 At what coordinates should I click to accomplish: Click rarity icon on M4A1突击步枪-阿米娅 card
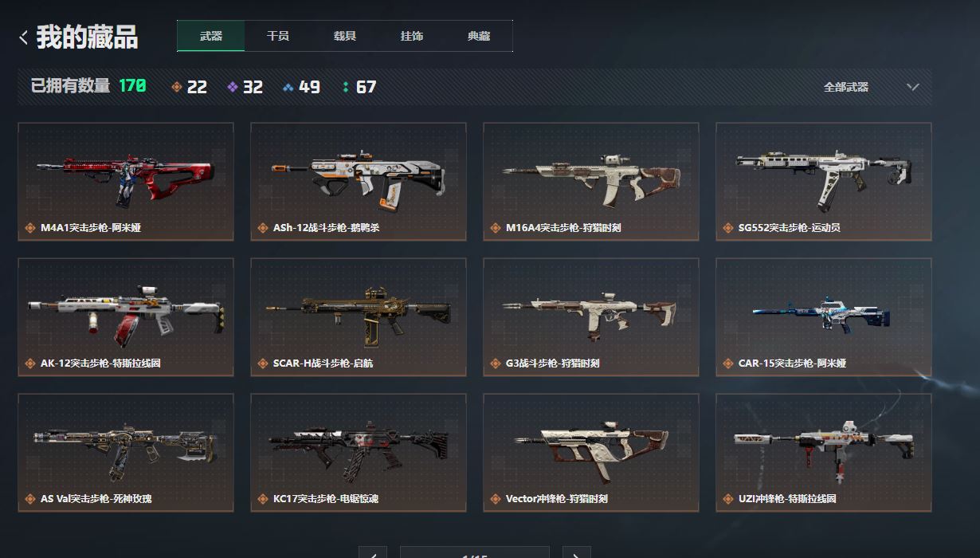click(30, 228)
